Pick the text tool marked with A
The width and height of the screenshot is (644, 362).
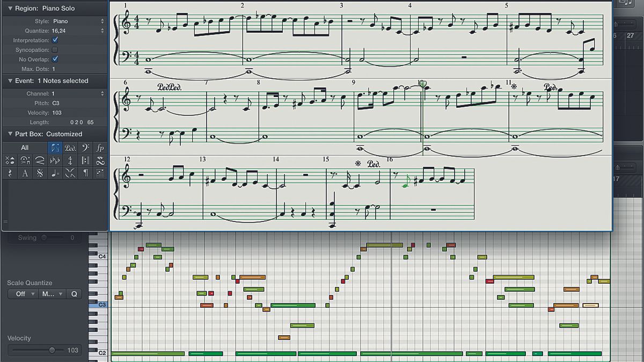click(24, 173)
